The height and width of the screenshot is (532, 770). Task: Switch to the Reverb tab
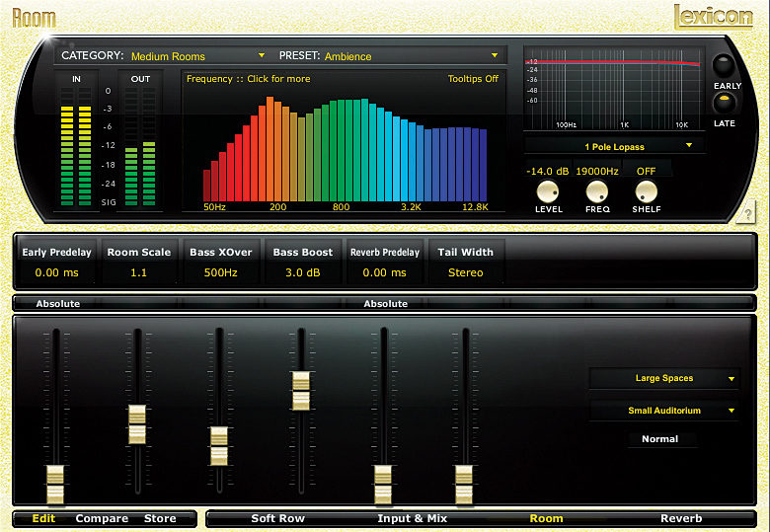[x=680, y=518]
